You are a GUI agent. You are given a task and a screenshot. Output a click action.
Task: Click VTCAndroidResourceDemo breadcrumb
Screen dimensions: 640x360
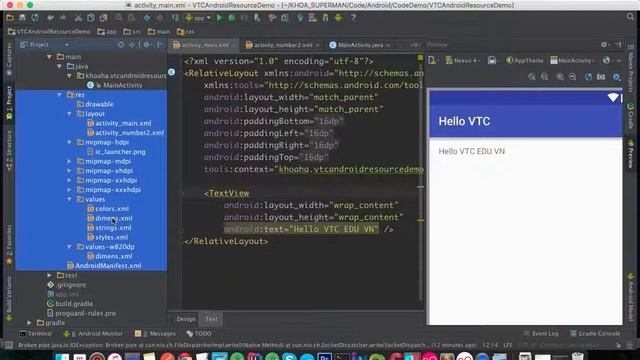click(49, 31)
